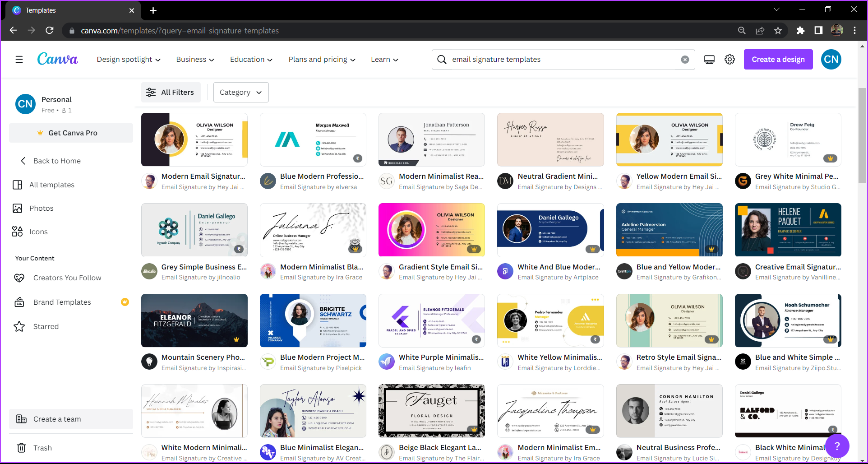Click the Get Canva Pro button
Screen dimensions: 868x464
point(71,133)
